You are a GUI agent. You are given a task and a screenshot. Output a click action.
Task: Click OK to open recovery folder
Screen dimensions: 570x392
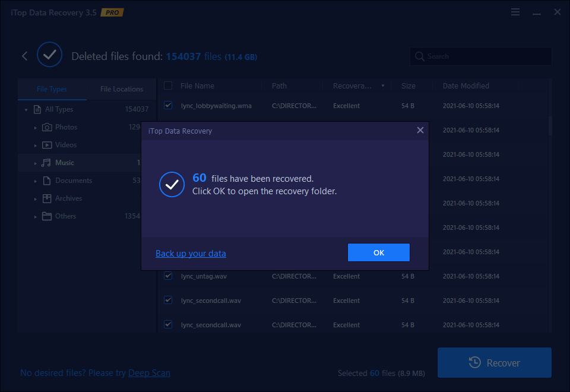[x=378, y=252]
